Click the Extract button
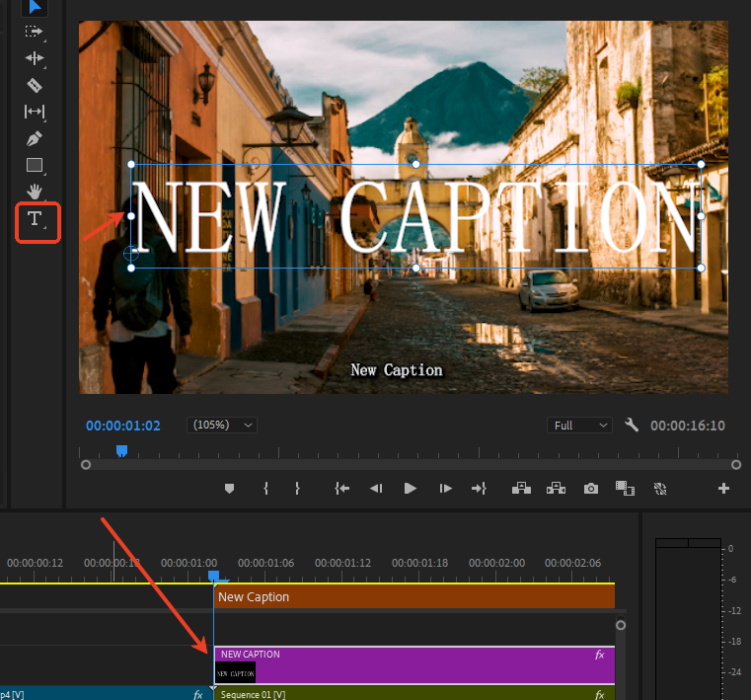The width and height of the screenshot is (751, 700). point(556,489)
